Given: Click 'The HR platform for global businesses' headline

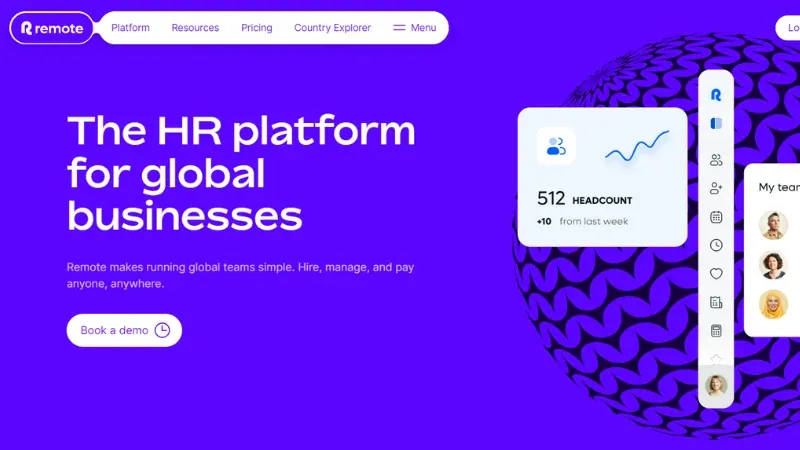Looking at the screenshot, I should click(x=241, y=173).
